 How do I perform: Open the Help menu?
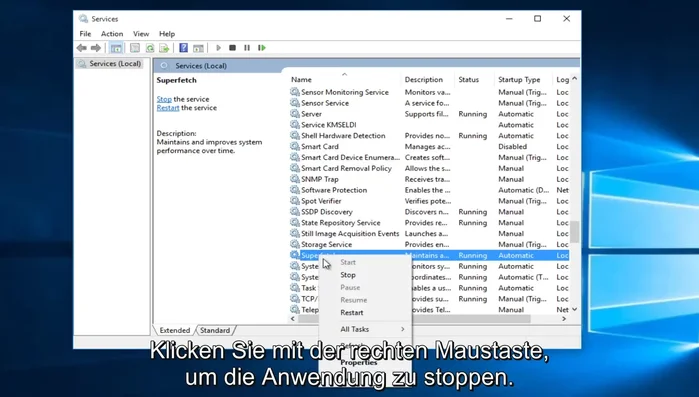click(x=167, y=34)
